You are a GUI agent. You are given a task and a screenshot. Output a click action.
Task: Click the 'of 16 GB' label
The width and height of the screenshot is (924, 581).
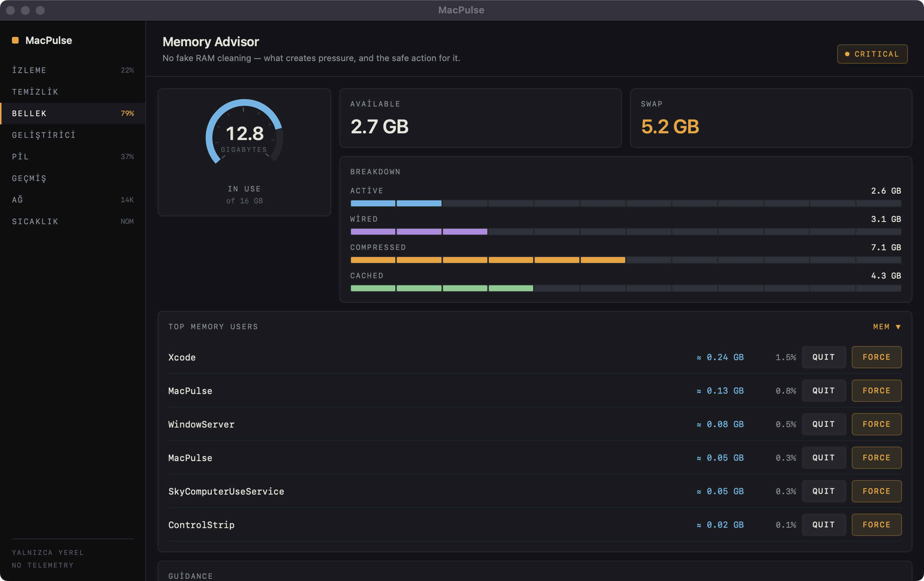[244, 201]
